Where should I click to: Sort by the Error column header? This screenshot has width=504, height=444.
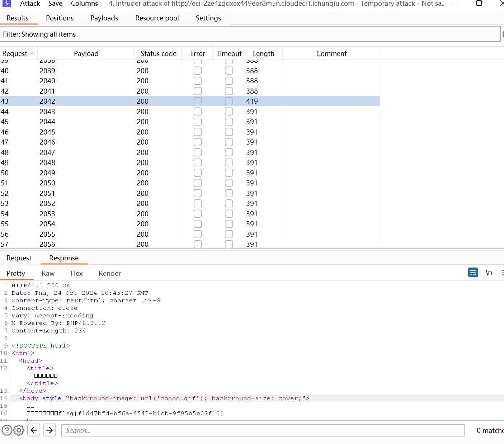pos(198,53)
